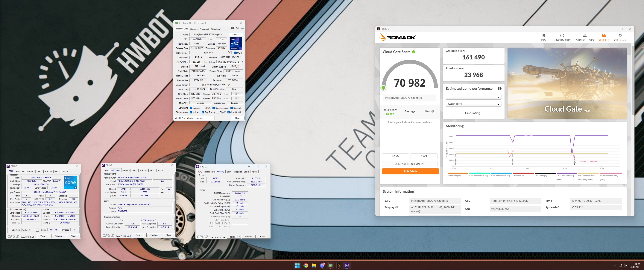The width and height of the screenshot is (644, 270).
Task: Refresh GPU-Z with the refresh icon
Action: click(x=237, y=28)
